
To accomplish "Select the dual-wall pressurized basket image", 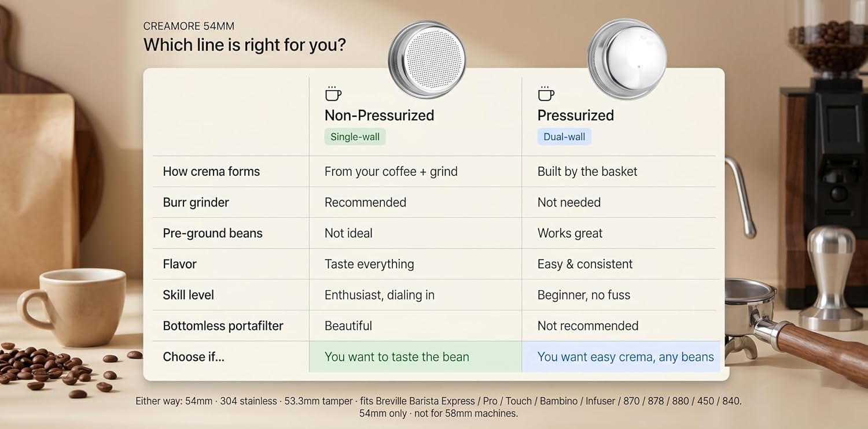I will [627, 59].
